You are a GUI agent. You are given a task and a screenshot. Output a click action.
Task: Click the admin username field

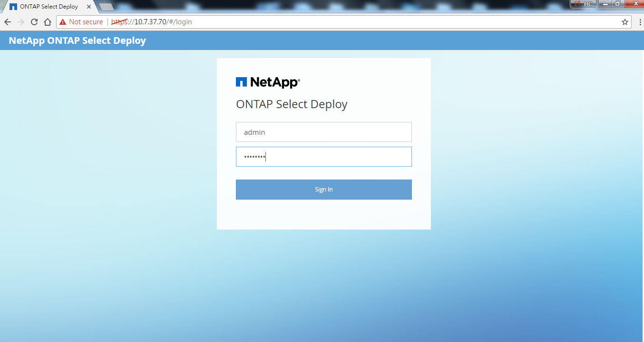pos(324,132)
